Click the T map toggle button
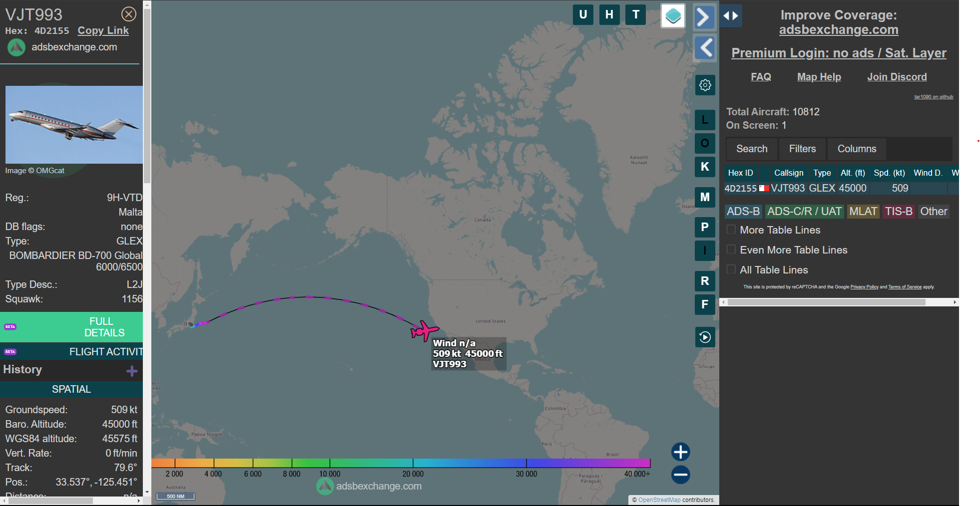Viewport: 980px width, 506px height. click(636, 14)
